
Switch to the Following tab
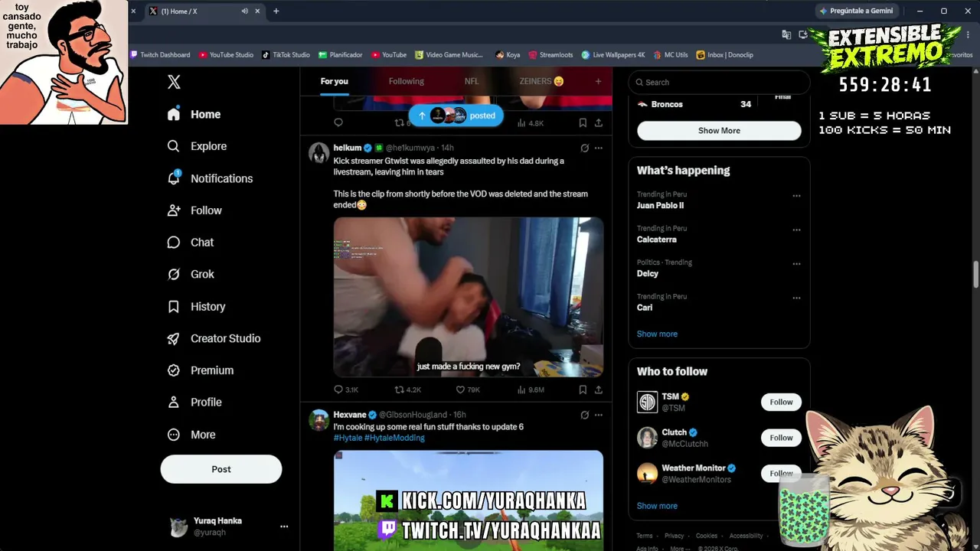click(406, 81)
